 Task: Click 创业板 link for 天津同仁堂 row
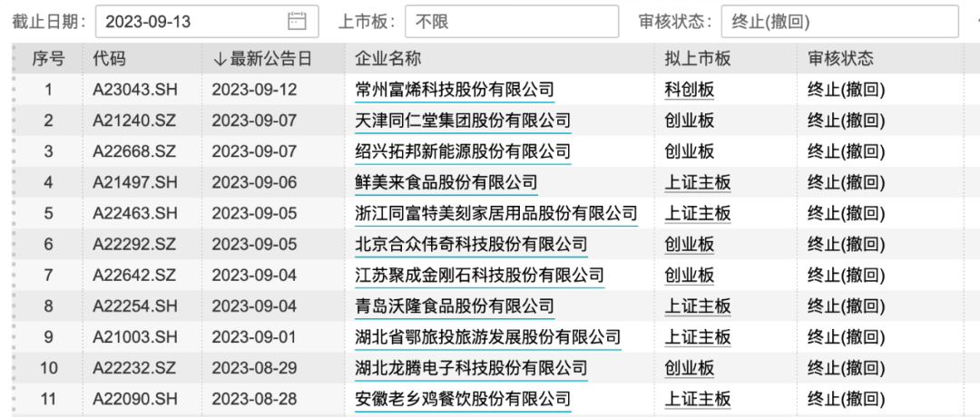click(x=690, y=121)
